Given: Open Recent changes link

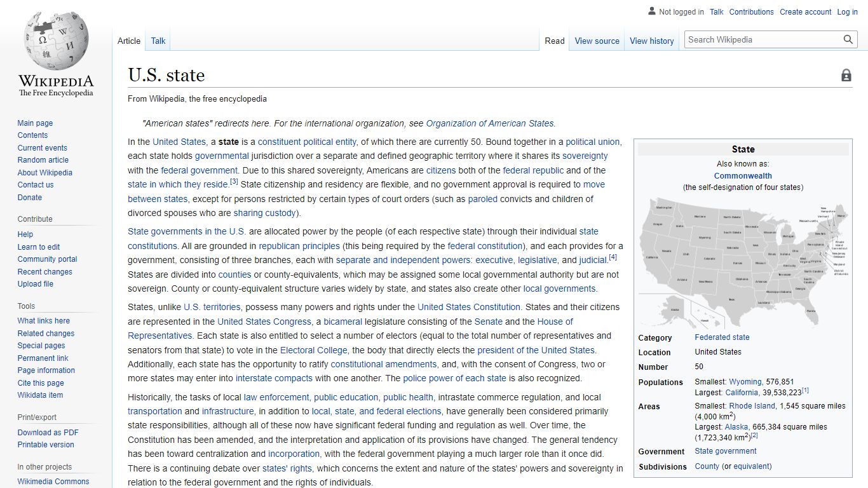Looking at the screenshot, I should pos(45,272).
